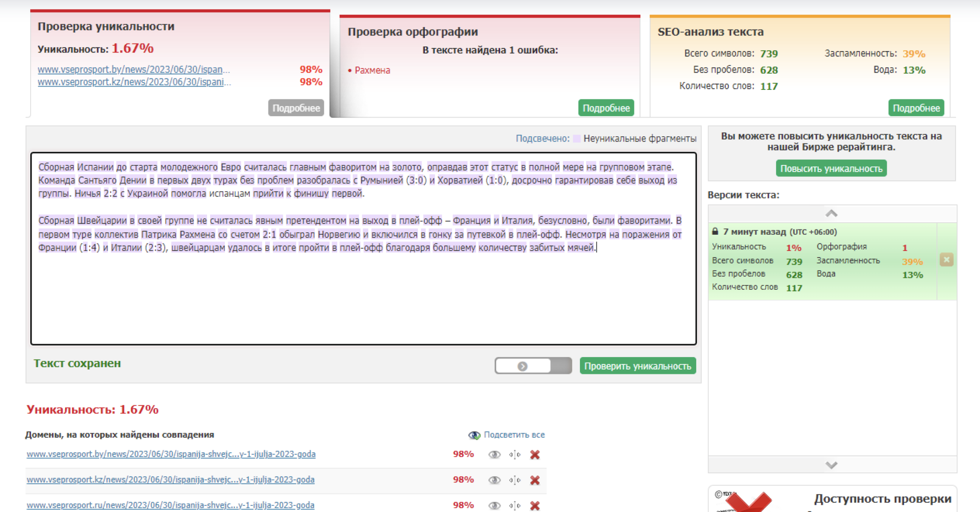Click the lock icon on saved version
Screen dimensions: 980x512
(x=715, y=232)
